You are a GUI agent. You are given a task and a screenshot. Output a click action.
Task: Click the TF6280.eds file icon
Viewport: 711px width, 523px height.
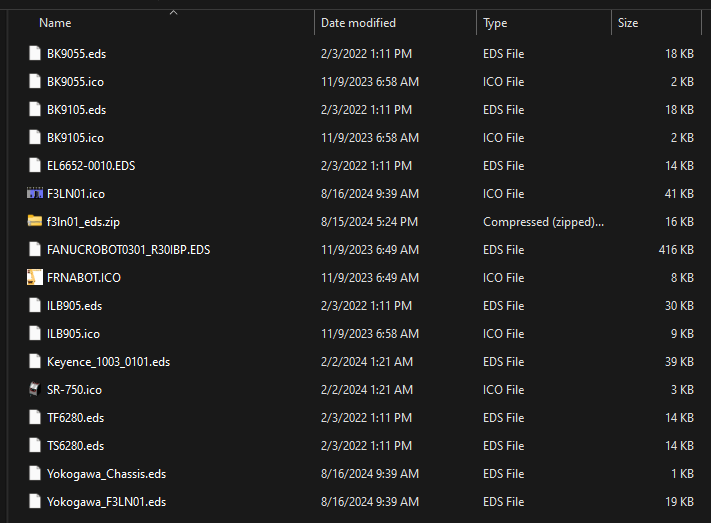[x=35, y=417]
